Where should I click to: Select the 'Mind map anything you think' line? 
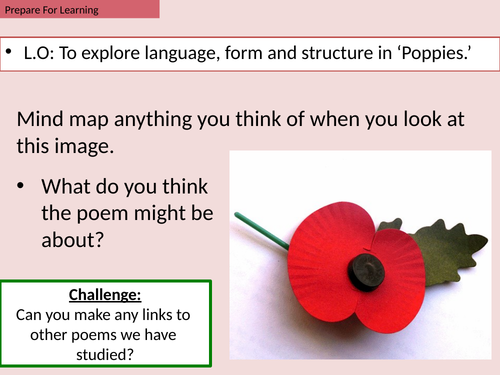240,119
